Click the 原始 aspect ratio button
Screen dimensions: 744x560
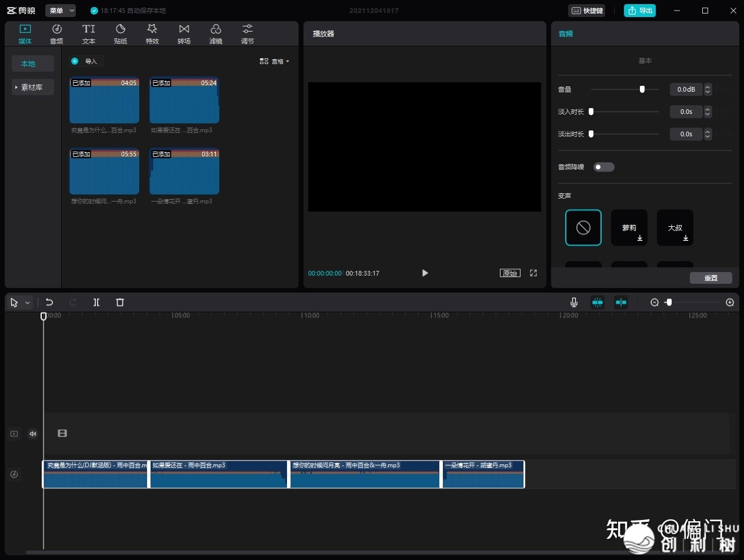coord(510,273)
